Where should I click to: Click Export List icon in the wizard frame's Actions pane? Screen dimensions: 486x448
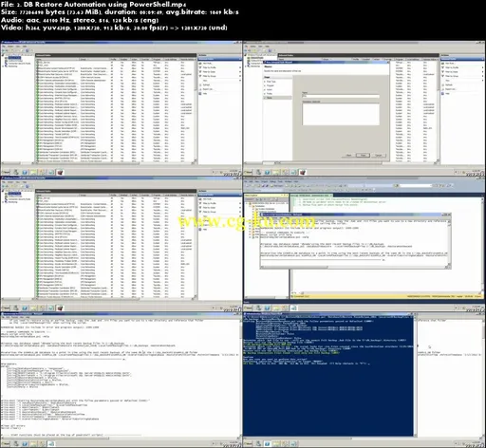click(442, 89)
